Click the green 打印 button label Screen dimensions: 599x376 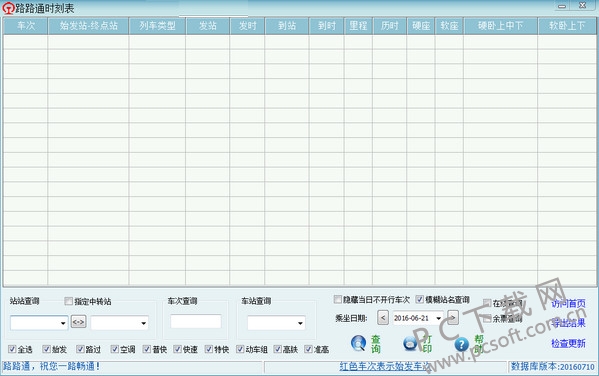[427, 344]
